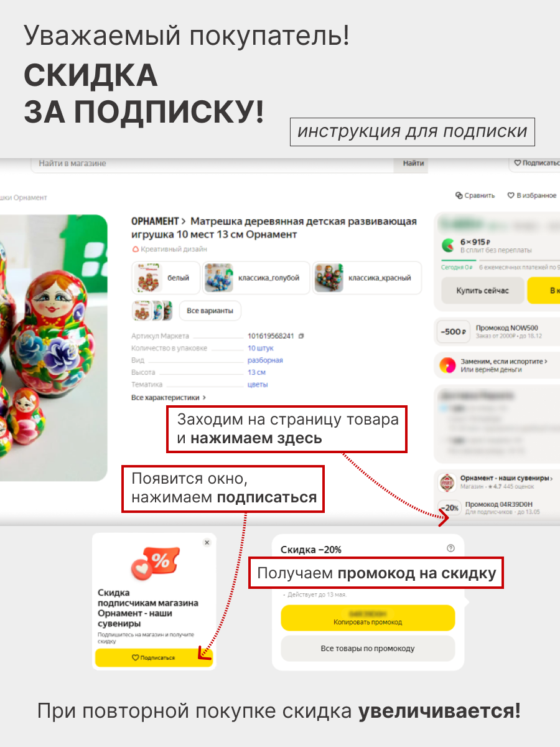Image resolution: width=560 pixels, height=747 pixels.
Task: Open the ОРНАМЕНТ brand breadcrumb chevron
Action: point(184,222)
